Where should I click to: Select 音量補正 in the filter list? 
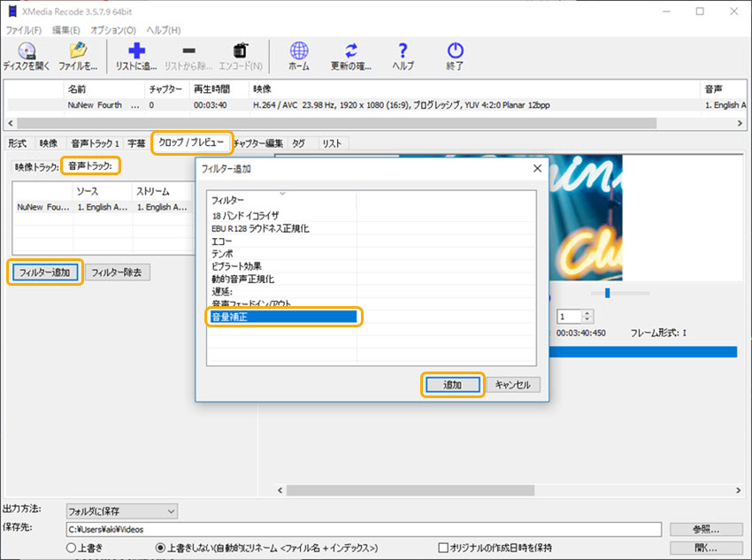click(283, 316)
